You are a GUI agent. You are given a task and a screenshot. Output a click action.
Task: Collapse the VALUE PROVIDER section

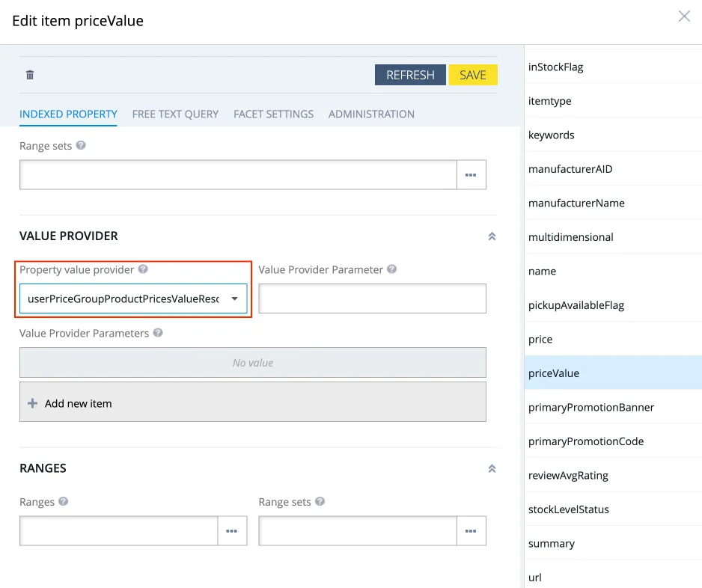[492, 236]
